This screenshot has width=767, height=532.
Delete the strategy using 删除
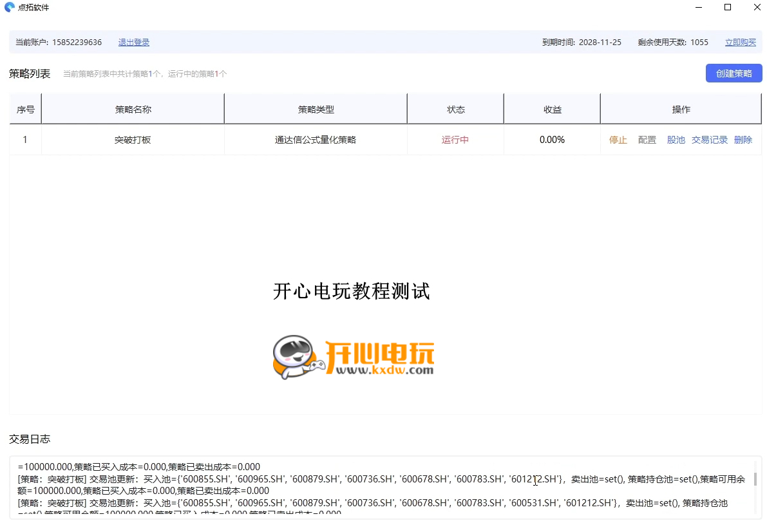743,139
